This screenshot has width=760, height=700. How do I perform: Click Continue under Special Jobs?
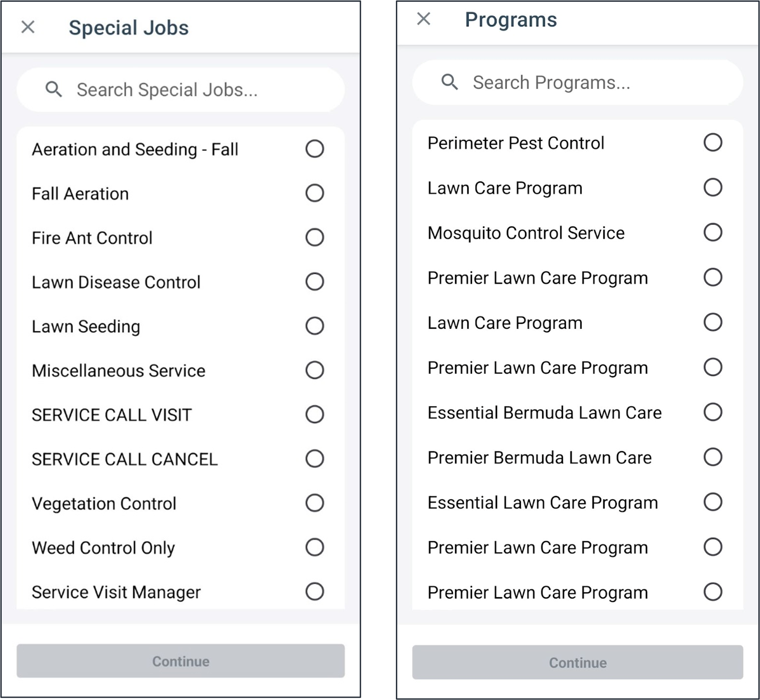[x=180, y=661]
